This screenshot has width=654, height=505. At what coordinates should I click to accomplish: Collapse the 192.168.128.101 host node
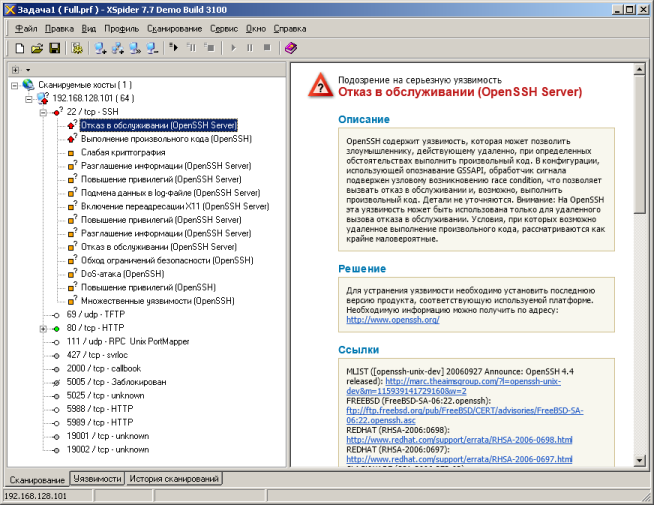tap(28, 99)
